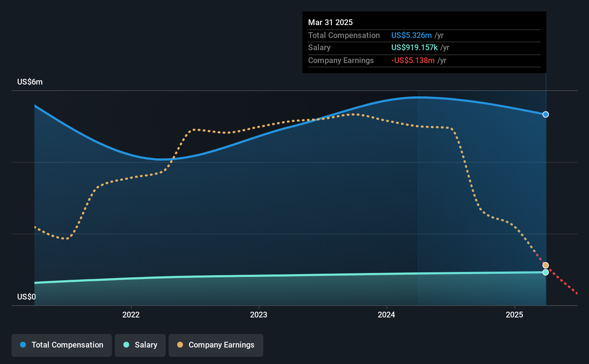This screenshot has width=589, height=364.
Task: Click the -US$5.138m company earnings value
Action: point(413,60)
